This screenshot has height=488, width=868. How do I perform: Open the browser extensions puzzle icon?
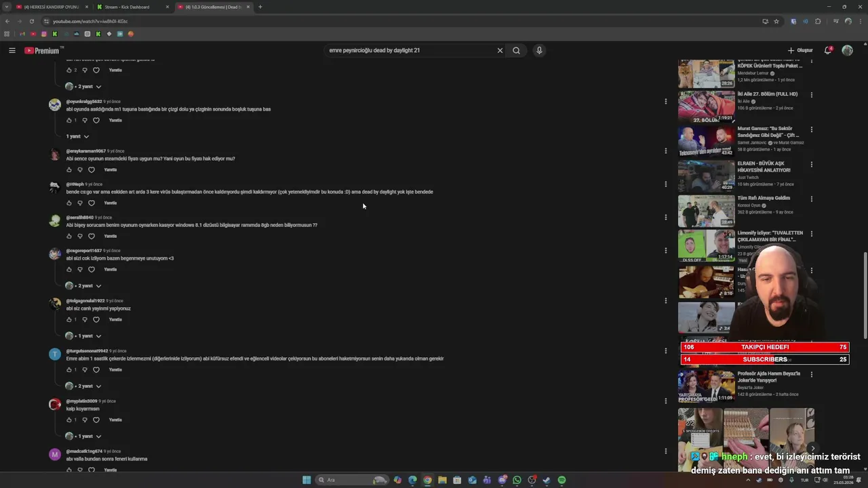click(818, 21)
